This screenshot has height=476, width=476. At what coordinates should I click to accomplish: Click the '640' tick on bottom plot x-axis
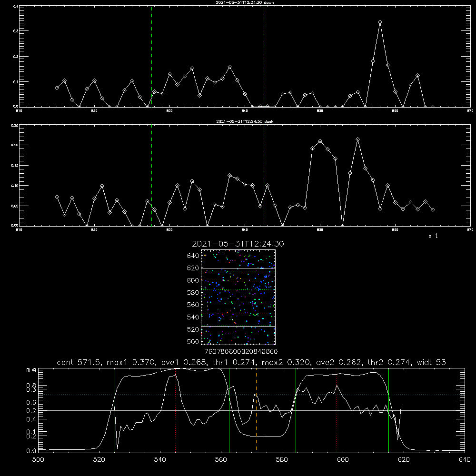pyautogui.click(x=465, y=460)
